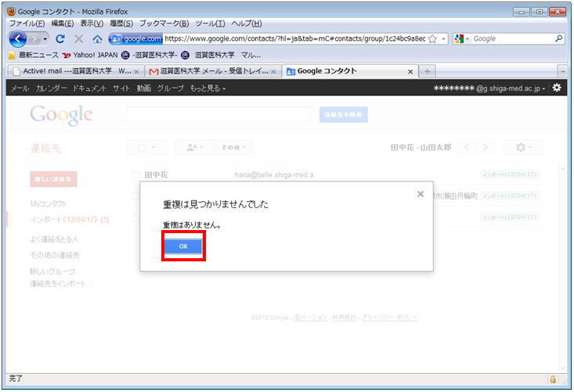The image size is (574, 392).
Task: Click OK in the duplicate dialog
Action: [x=183, y=246]
